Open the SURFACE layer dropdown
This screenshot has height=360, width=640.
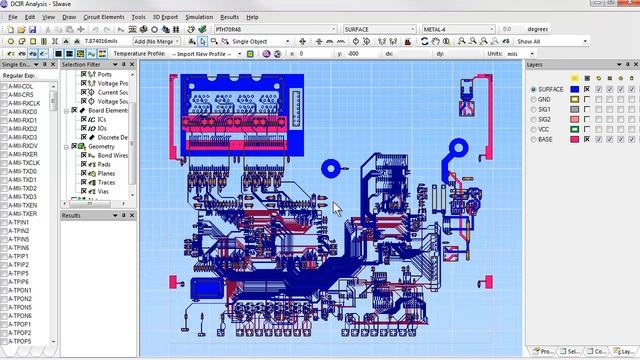pyautogui.click(x=413, y=29)
